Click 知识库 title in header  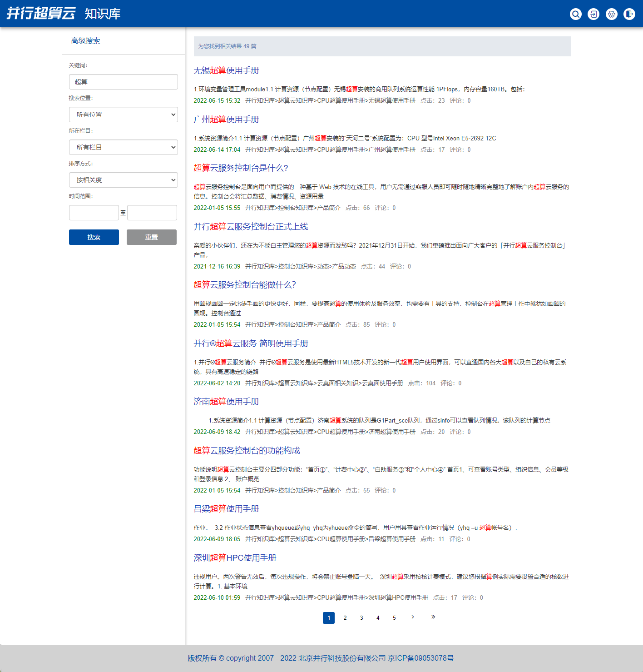coord(103,14)
